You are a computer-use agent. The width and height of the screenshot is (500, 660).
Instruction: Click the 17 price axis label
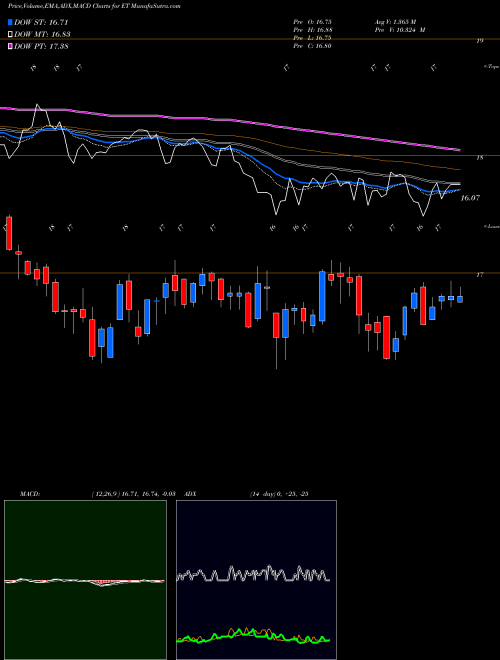[x=480, y=275]
